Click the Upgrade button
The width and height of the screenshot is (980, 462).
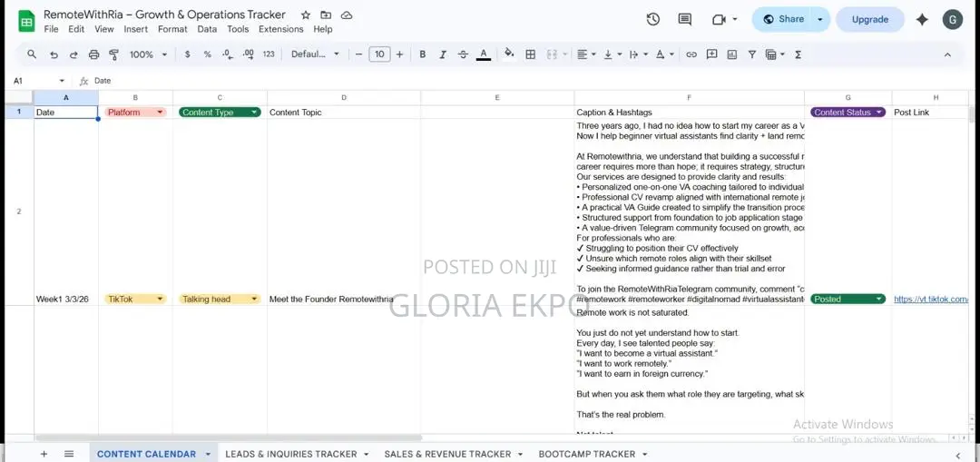[x=870, y=19]
